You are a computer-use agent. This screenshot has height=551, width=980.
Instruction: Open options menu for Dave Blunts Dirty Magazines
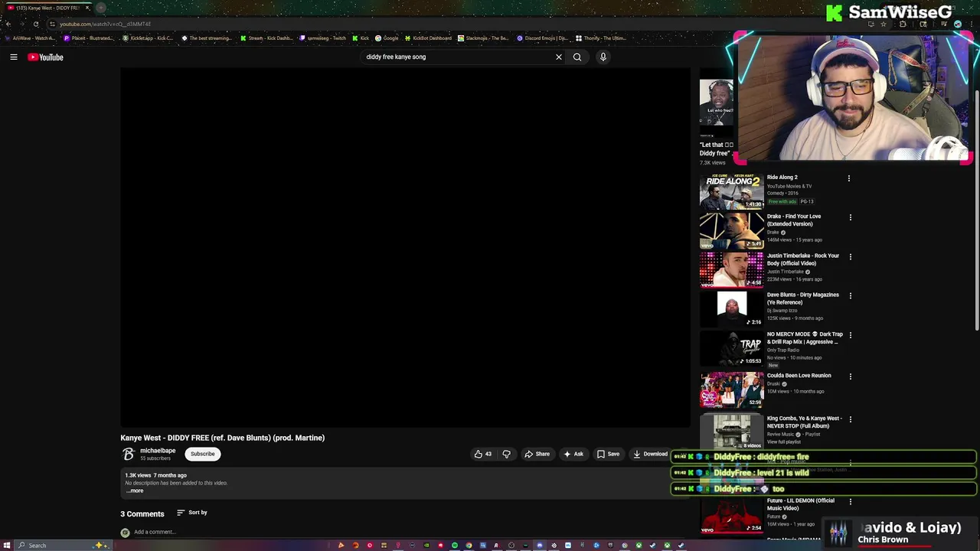click(x=850, y=295)
